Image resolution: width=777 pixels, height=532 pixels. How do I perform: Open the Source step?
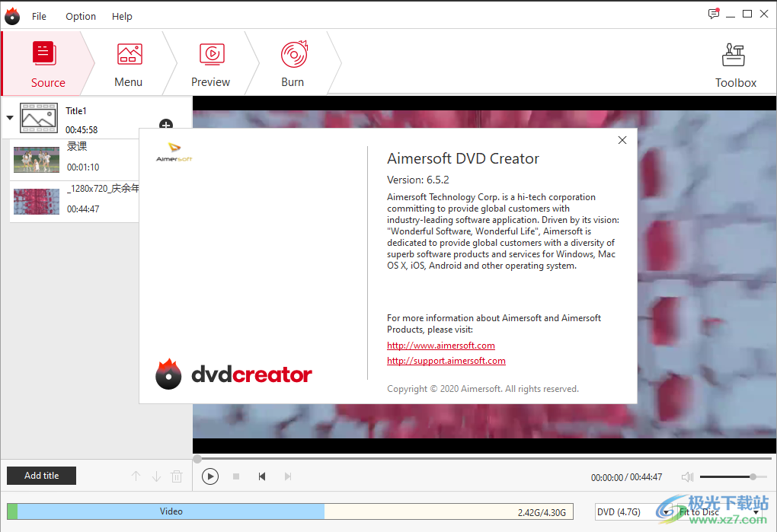coord(48,63)
